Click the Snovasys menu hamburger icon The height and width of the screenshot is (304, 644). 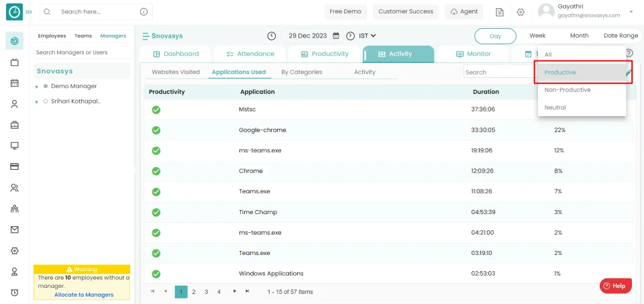click(x=146, y=36)
